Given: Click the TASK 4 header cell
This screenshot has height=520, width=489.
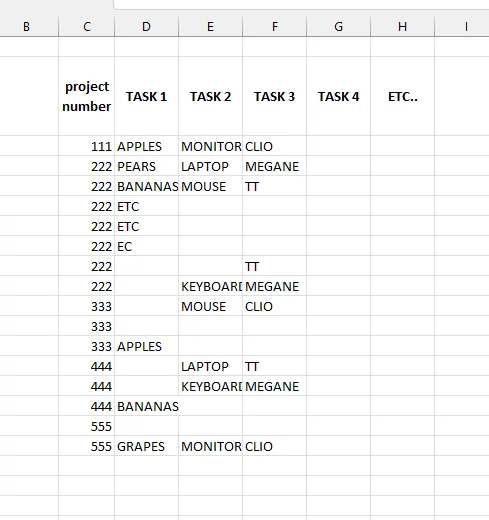Looking at the screenshot, I should tap(338, 96).
